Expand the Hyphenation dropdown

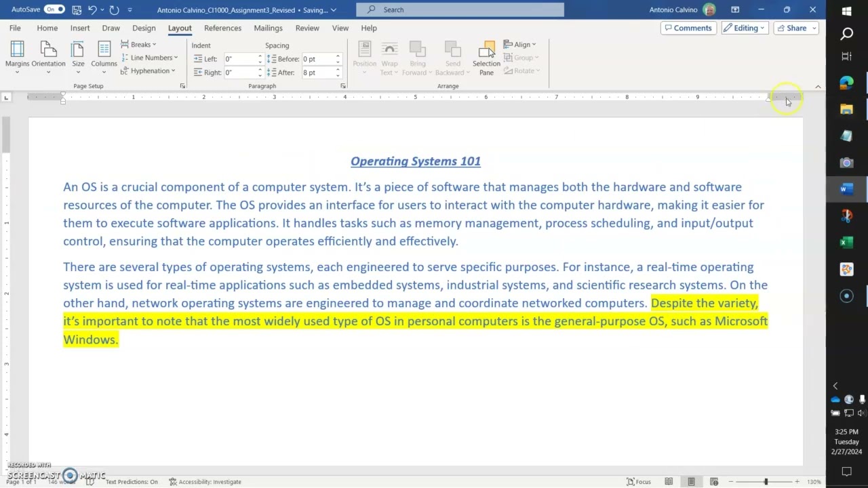point(148,70)
